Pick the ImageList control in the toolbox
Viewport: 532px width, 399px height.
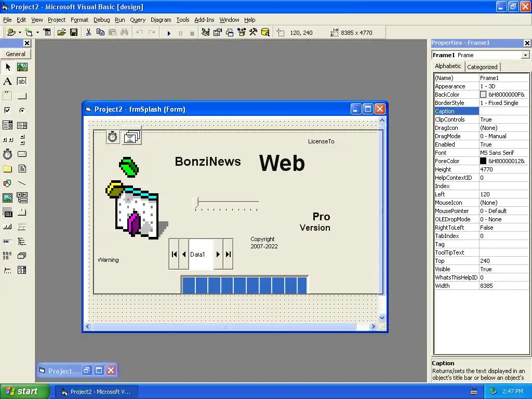point(22,256)
